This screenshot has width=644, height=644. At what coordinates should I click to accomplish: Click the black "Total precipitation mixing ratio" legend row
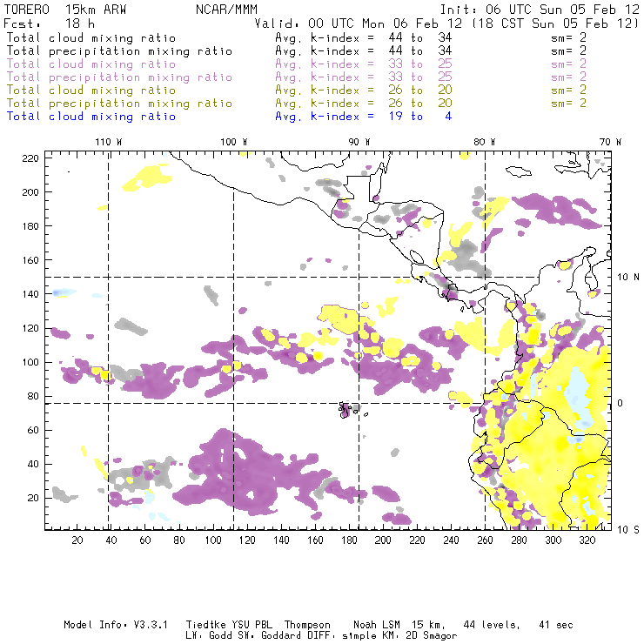point(297,51)
